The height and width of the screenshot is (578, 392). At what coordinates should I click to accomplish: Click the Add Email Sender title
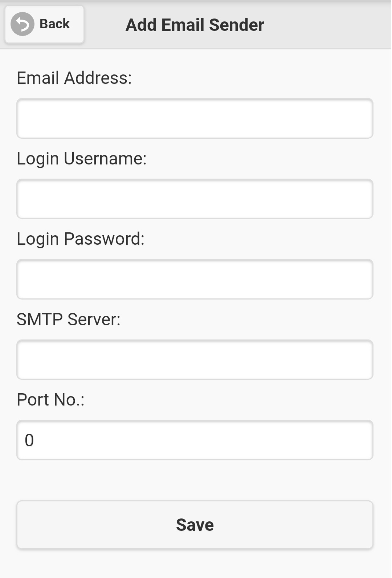(195, 25)
